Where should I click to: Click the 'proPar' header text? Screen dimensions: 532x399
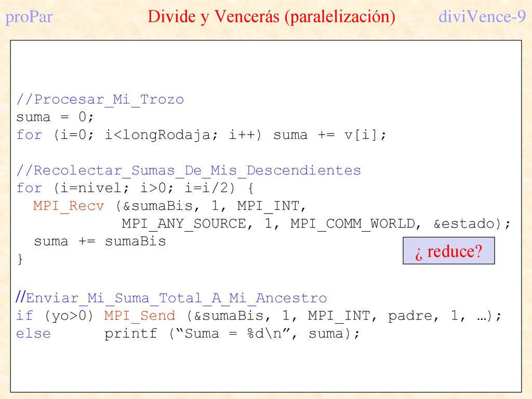29,17
